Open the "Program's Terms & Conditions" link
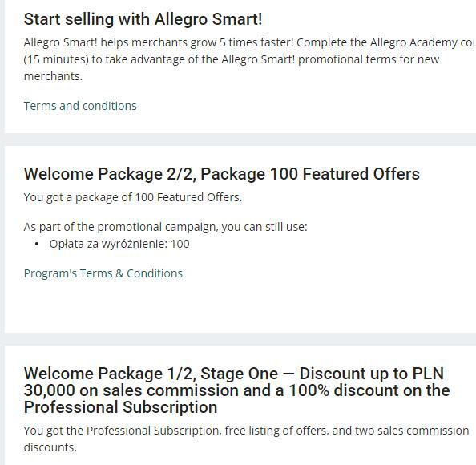The width and height of the screenshot is (476, 465). coord(103,273)
